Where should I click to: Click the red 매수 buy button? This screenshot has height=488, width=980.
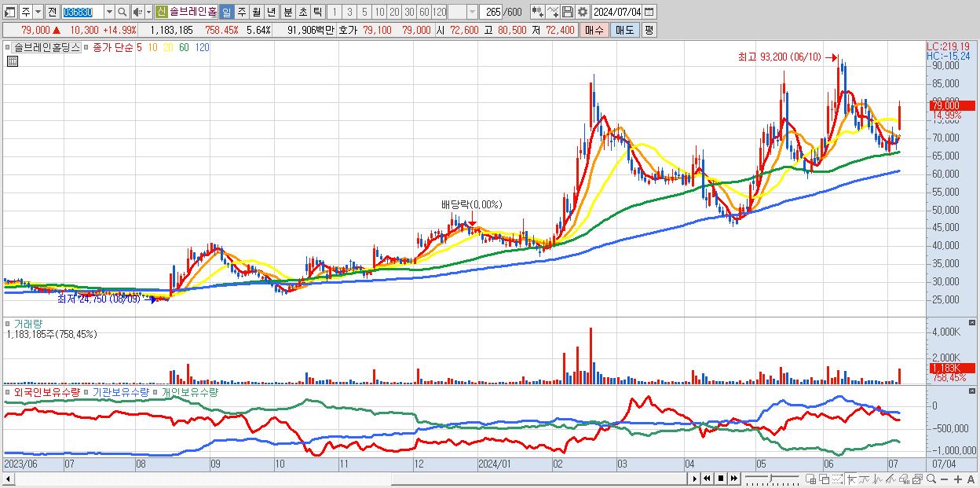click(594, 30)
